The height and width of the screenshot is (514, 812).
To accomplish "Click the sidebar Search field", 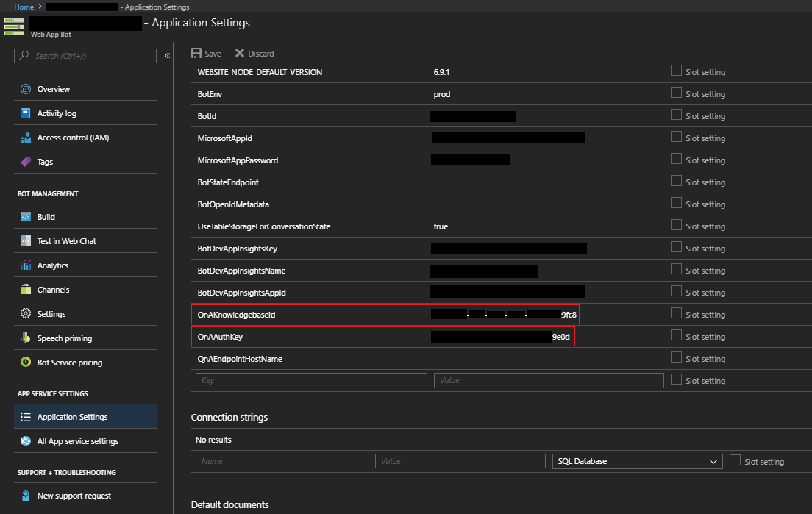I will point(85,55).
